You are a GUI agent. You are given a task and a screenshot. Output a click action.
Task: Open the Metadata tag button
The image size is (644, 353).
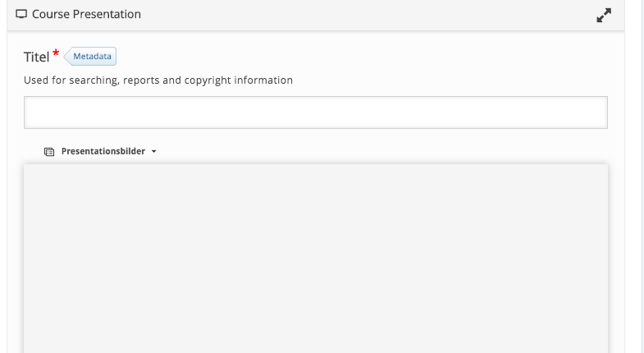[90, 57]
